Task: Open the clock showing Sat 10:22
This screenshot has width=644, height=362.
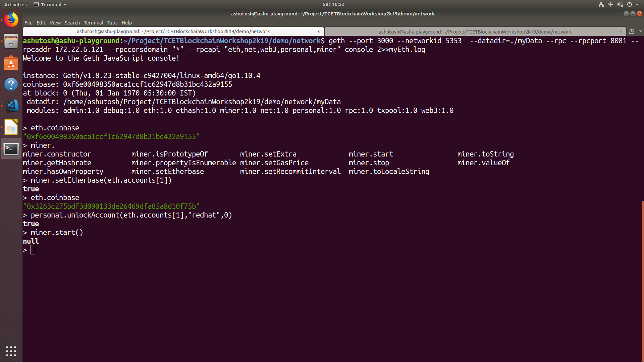Action: (x=333, y=4)
